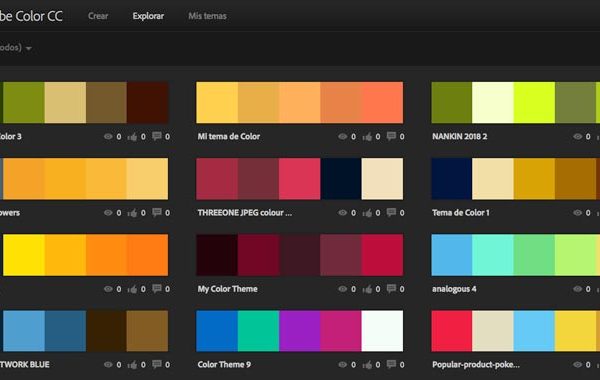The image size is (600, 380).
Task: Click views eye icon for Mi tema de Color
Action: point(342,137)
